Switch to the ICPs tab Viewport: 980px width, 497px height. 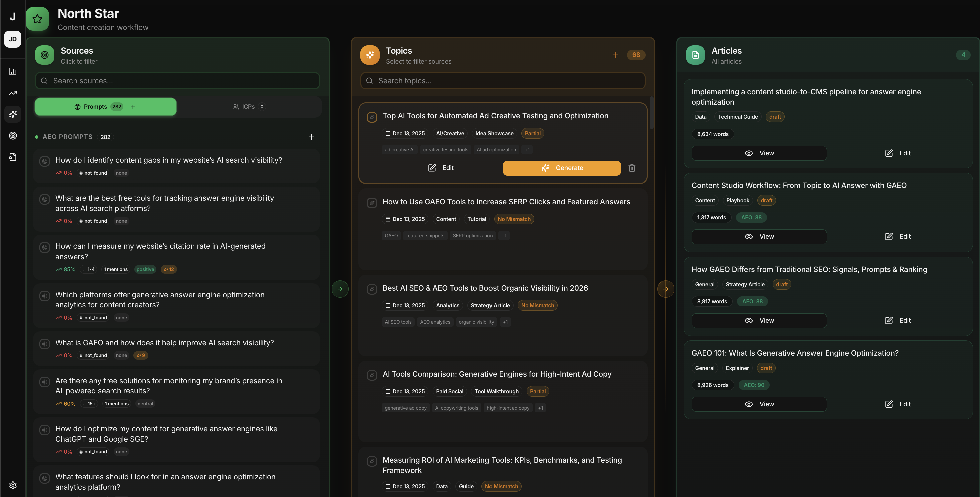249,107
